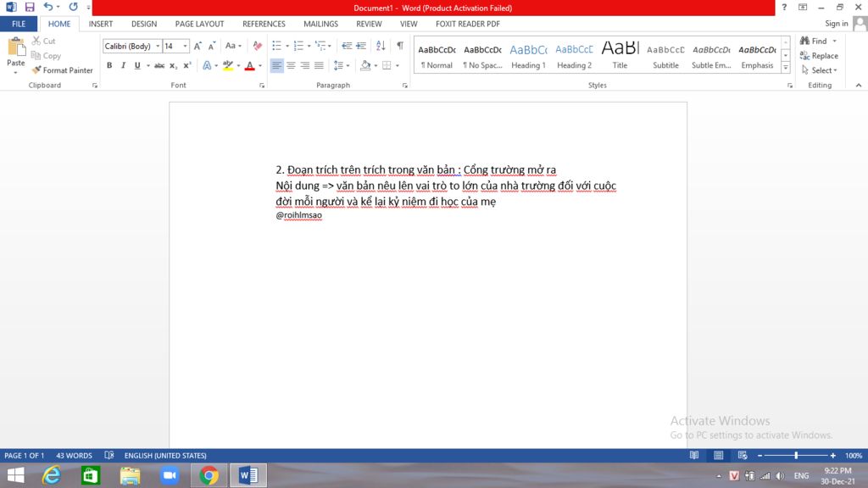This screenshot has width=868, height=488.
Task: Apply Title style
Action: click(x=620, y=56)
